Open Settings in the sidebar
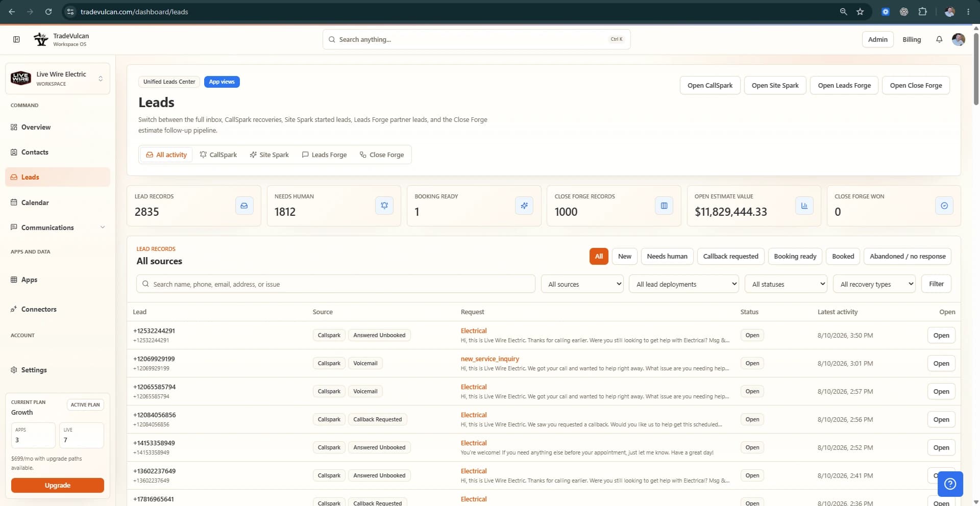The image size is (980, 506). (57, 370)
